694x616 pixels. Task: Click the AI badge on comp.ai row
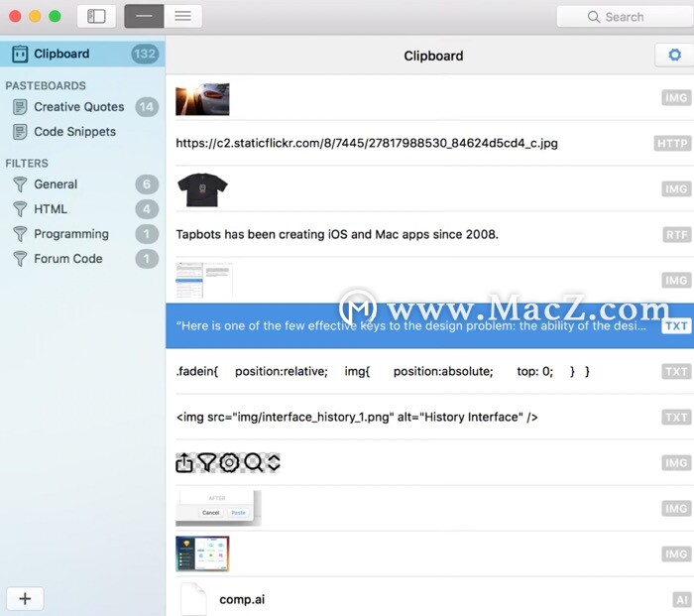(x=682, y=599)
